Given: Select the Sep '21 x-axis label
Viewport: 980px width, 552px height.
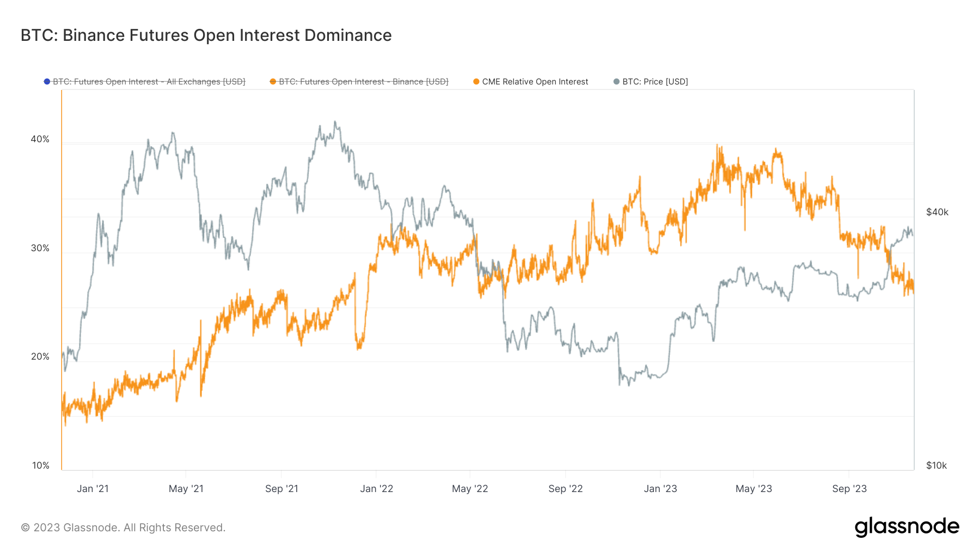Looking at the screenshot, I should click(281, 489).
